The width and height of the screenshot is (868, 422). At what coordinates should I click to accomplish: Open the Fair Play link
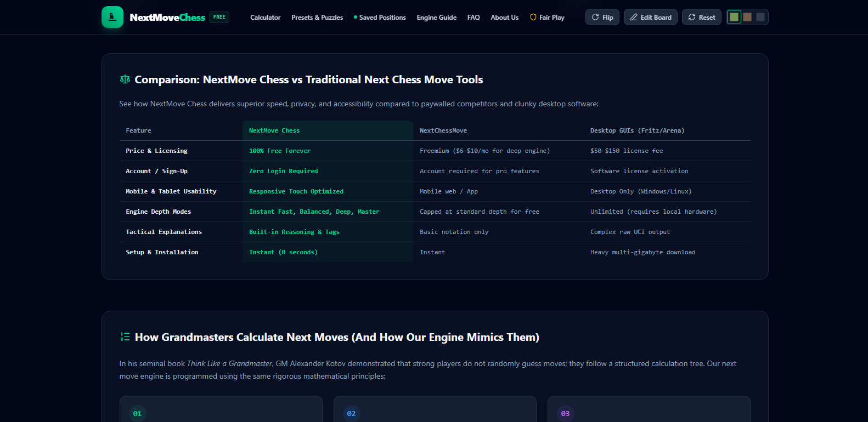tap(547, 18)
